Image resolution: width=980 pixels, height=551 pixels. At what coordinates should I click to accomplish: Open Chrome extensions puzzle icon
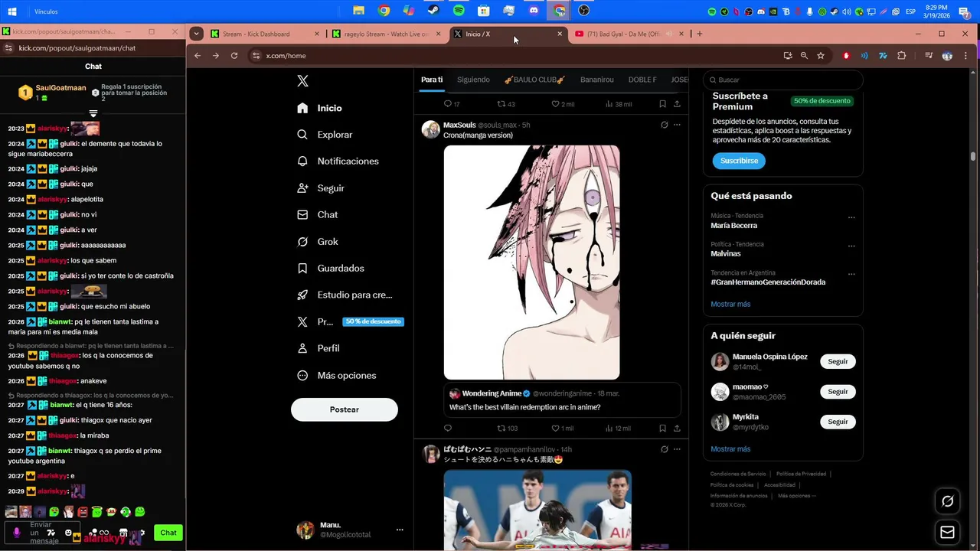tap(901, 56)
